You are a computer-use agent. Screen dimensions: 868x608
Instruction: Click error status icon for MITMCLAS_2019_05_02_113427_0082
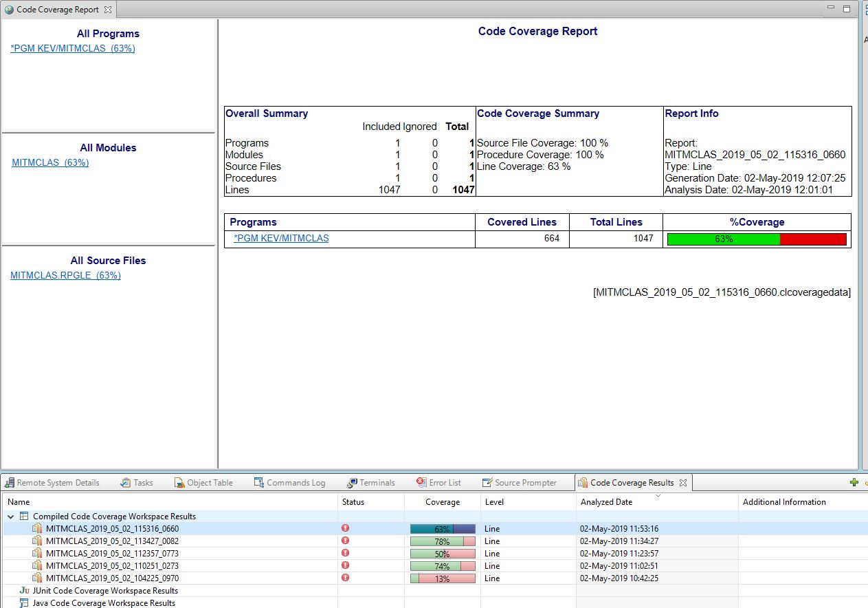pos(345,541)
